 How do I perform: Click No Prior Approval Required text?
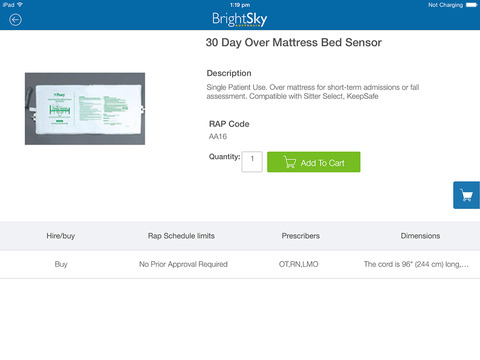(x=183, y=264)
